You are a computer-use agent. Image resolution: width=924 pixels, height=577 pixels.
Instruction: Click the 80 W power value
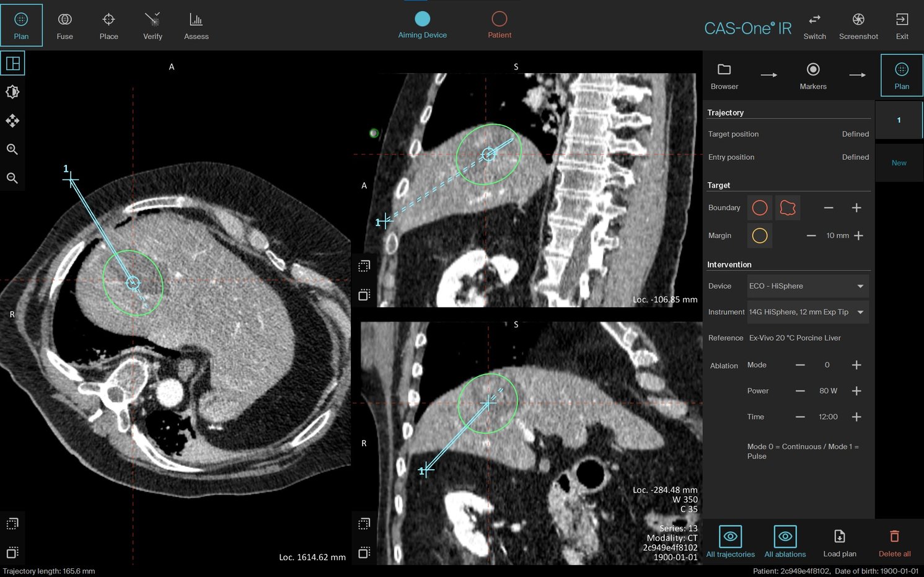828,391
